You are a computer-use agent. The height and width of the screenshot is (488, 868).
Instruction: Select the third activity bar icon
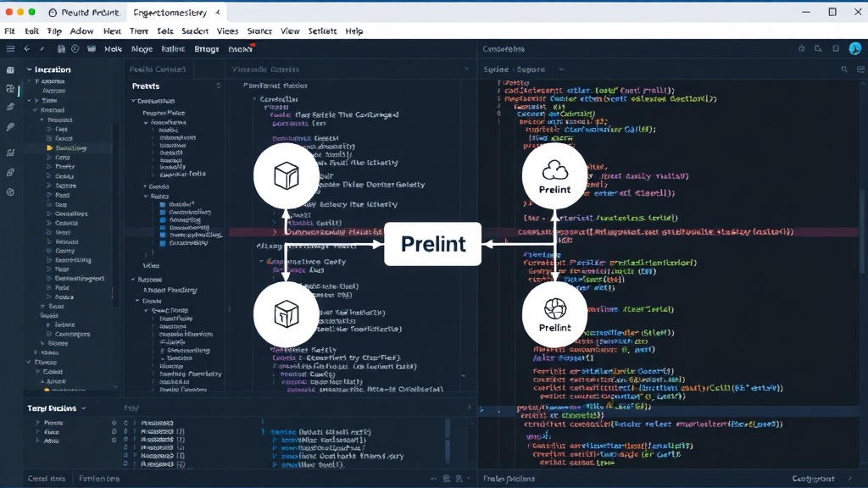[x=10, y=107]
